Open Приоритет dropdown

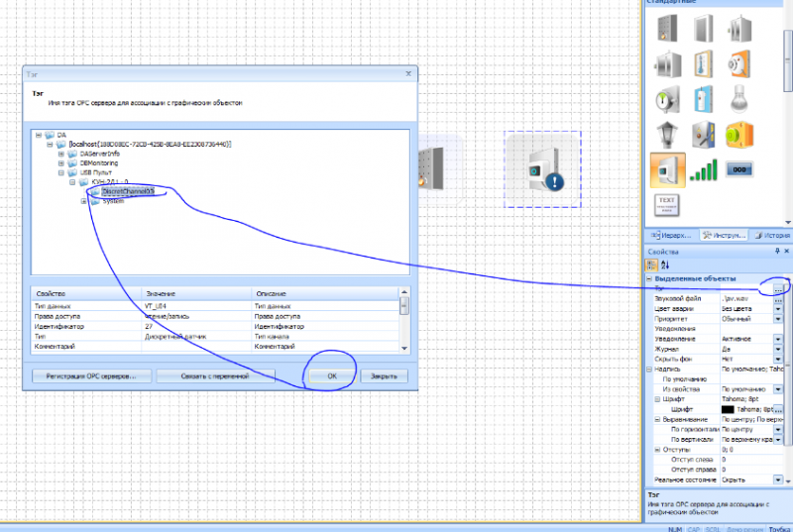pyautogui.click(x=778, y=319)
